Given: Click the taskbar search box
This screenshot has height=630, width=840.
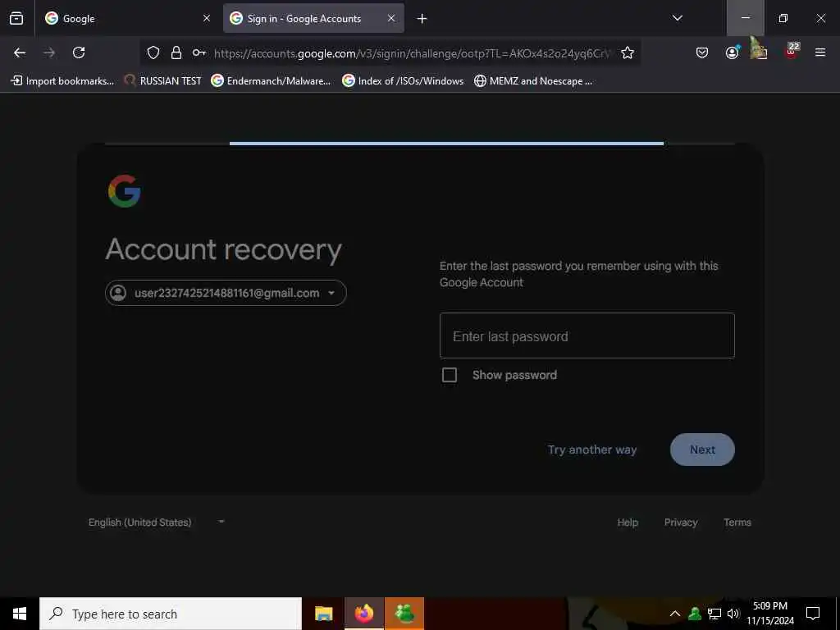Looking at the screenshot, I should coord(171,614).
